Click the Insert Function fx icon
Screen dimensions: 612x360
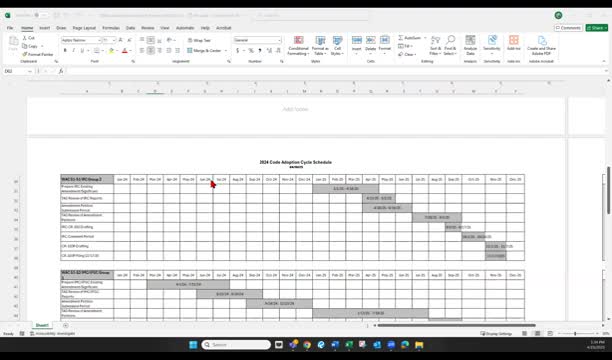coord(61,71)
